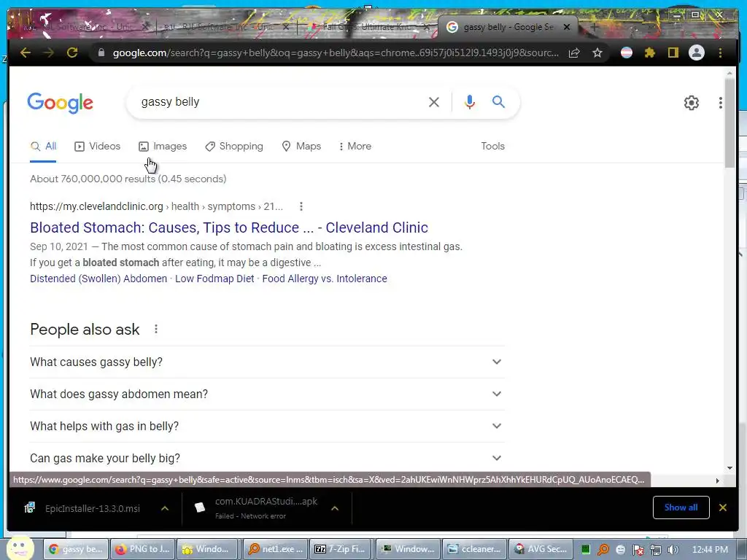Go back using the browser back arrow
This screenshot has height=560, width=747.
click(26, 52)
